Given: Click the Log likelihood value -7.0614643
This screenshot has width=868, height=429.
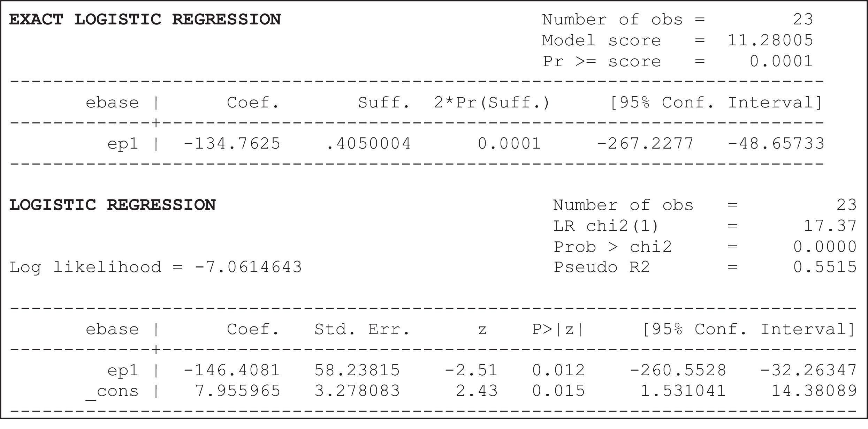Looking at the screenshot, I should coord(248,268).
